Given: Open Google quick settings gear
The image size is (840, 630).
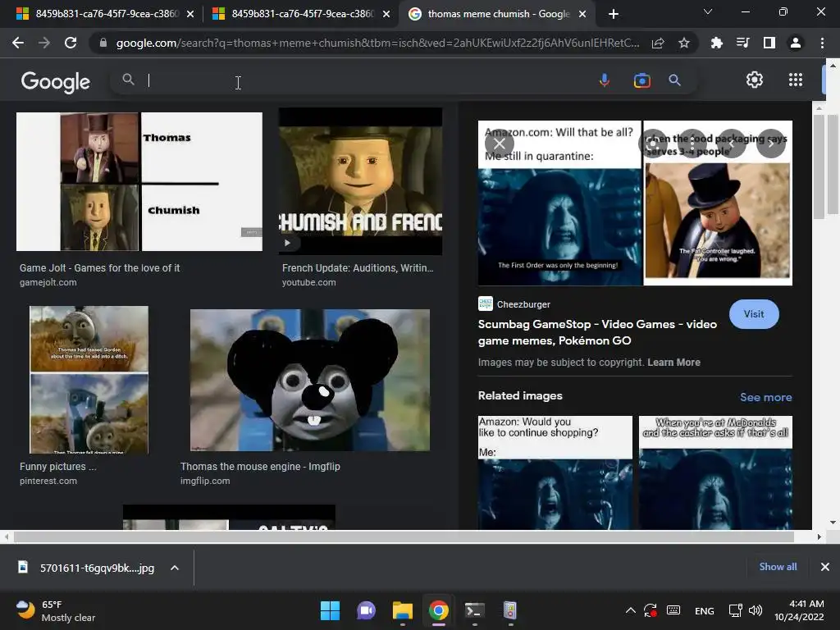Looking at the screenshot, I should click(x=755, y=80).
